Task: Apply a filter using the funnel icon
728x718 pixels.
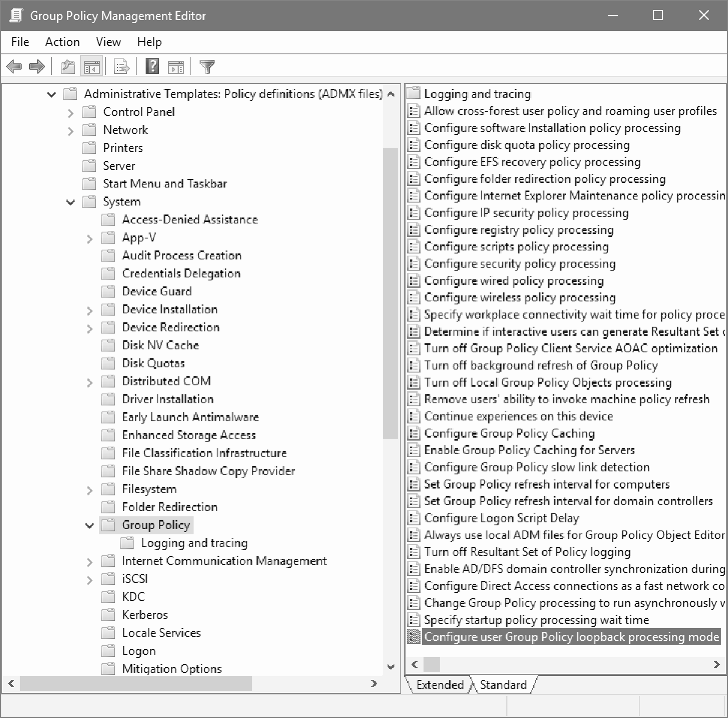Action: 207,66
